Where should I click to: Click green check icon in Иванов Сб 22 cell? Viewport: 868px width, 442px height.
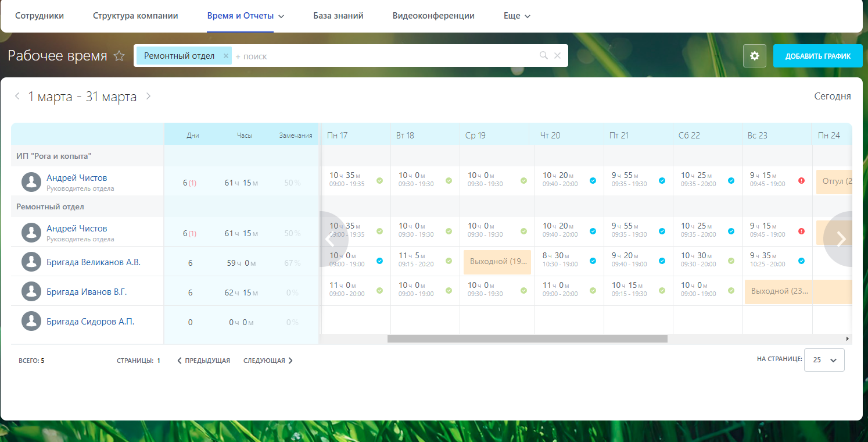(x=731, y=290)
